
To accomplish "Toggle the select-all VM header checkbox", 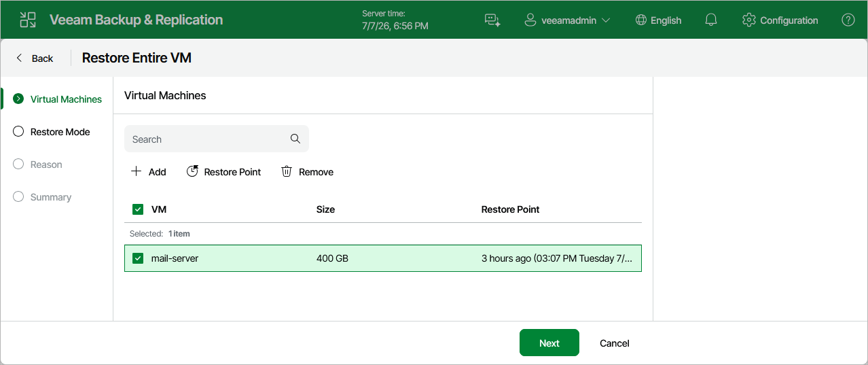I will pos(138,209).
